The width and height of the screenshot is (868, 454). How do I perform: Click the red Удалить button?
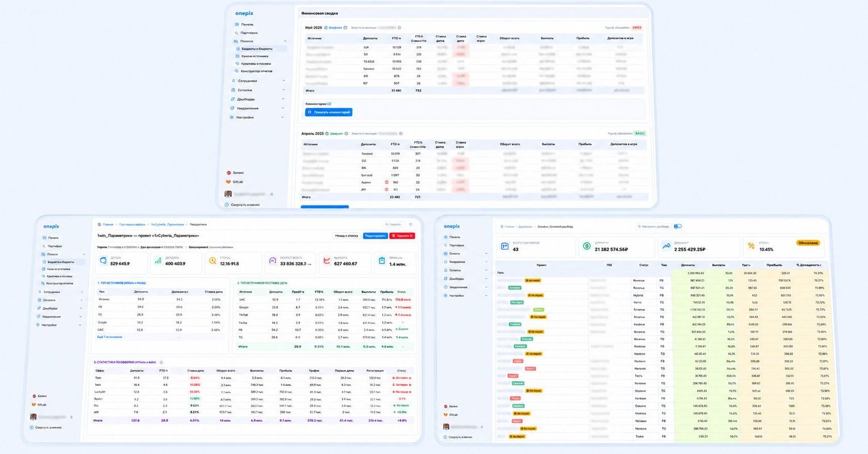coord(402,236)
